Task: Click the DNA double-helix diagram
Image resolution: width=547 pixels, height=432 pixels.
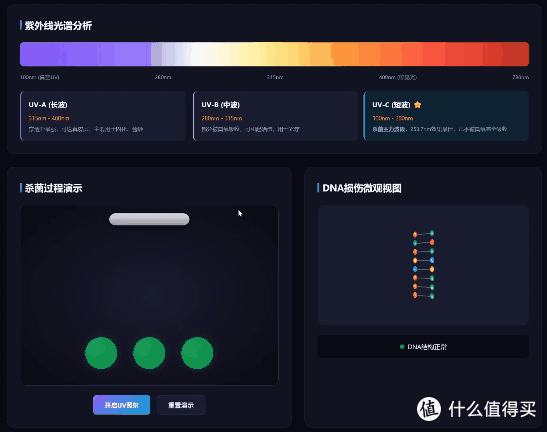Action: 424,265
